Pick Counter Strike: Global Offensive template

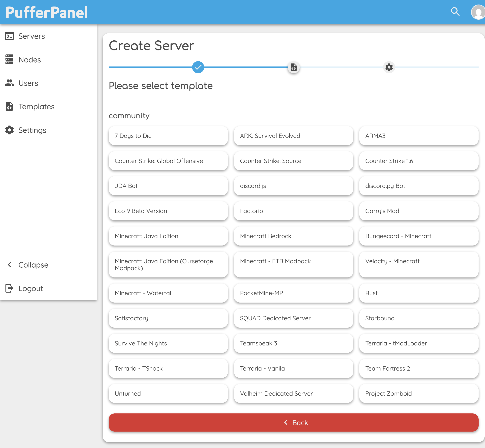(x=168, y=161)
